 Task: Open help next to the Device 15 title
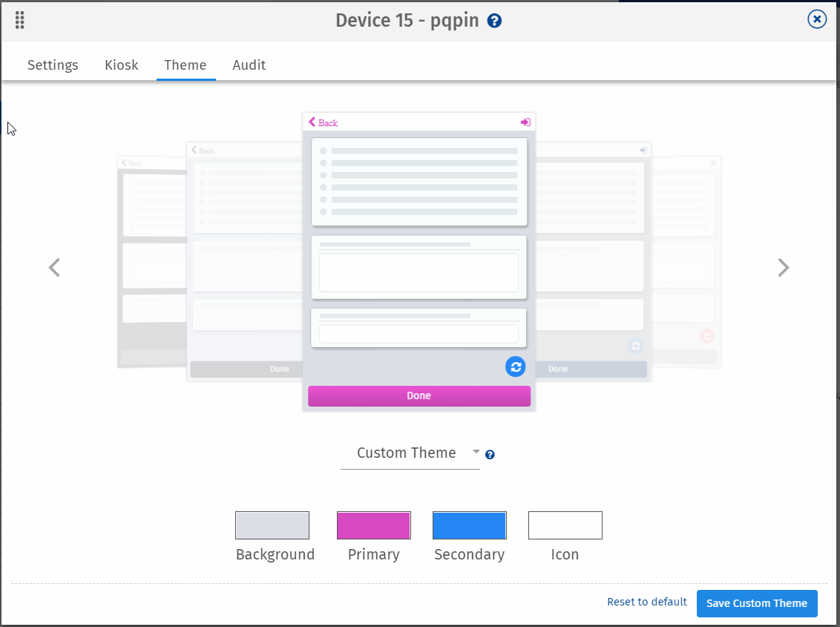pos(494,21)
